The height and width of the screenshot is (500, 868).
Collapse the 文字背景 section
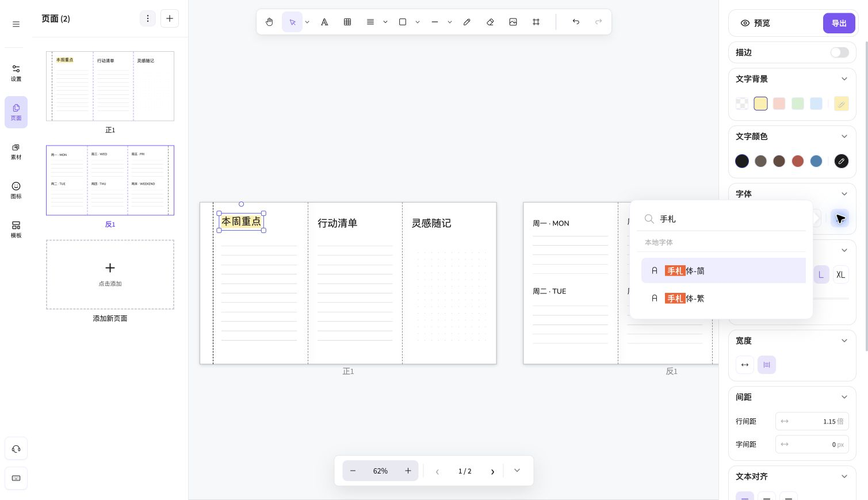tap(844, 79)
